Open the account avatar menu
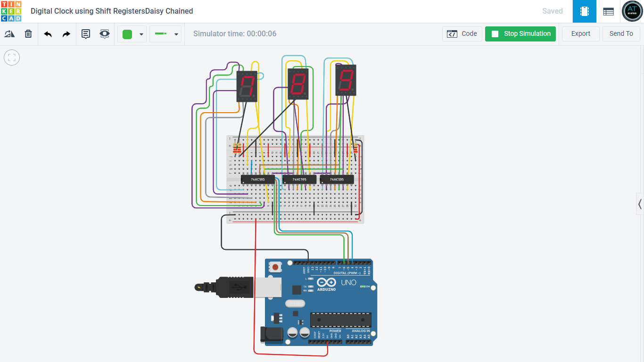This screenshot has width=644, height=362. pyautogui.click(x=632, y=11)
